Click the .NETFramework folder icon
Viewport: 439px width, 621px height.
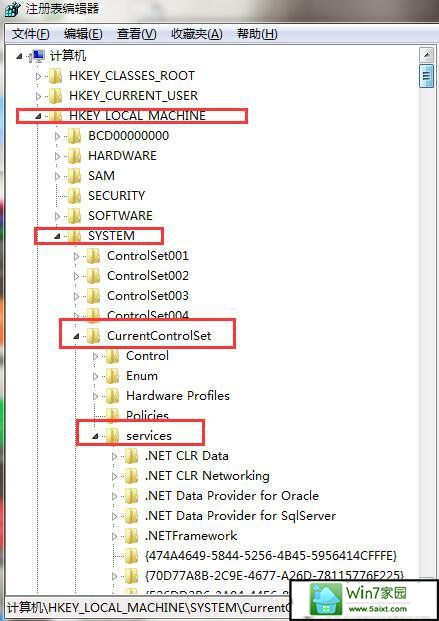132,536
